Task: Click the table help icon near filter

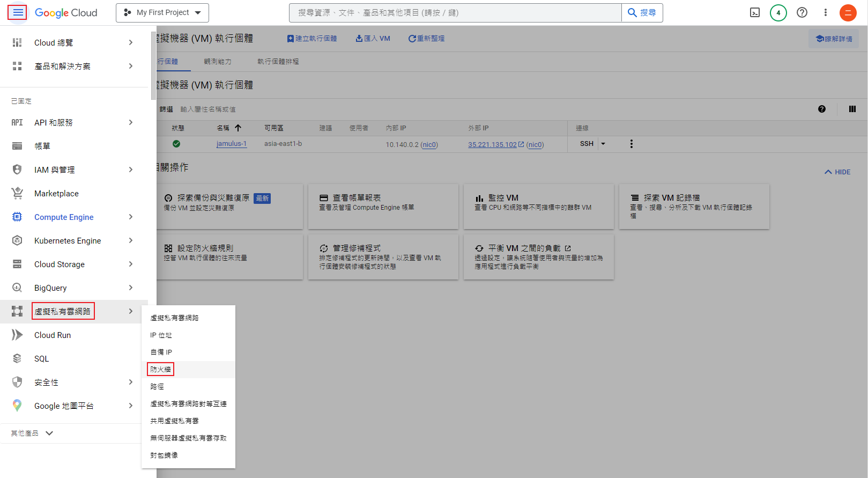Action: point(821,109)
